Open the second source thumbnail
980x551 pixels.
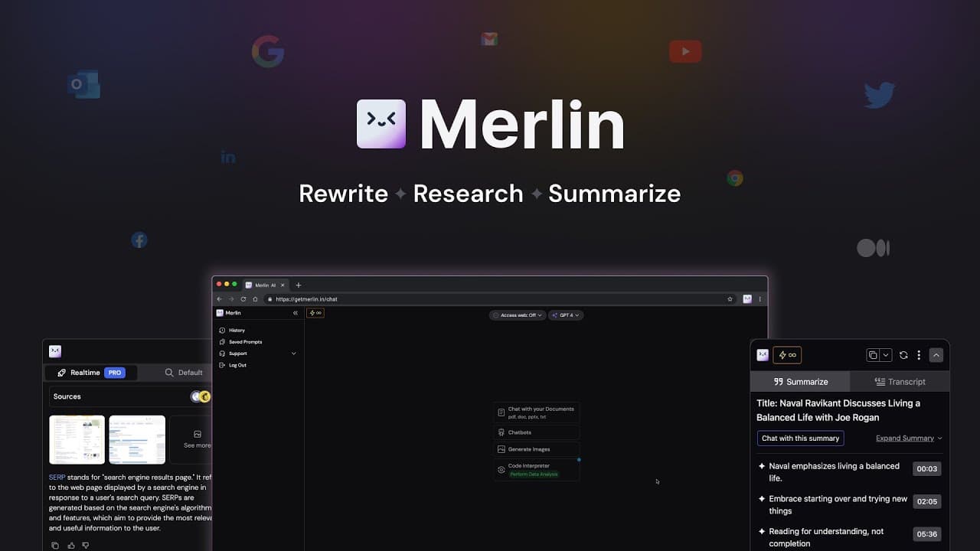click(137, 440)
